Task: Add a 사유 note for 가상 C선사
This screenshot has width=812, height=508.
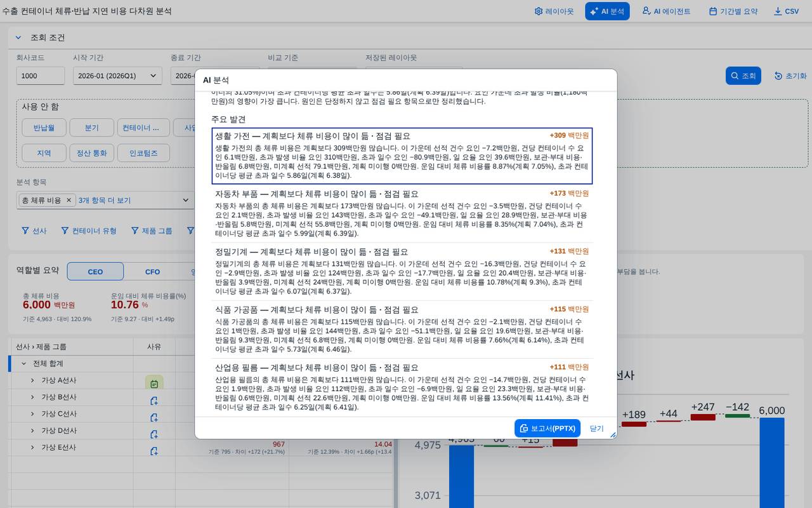Action: (x=154, y=417)
